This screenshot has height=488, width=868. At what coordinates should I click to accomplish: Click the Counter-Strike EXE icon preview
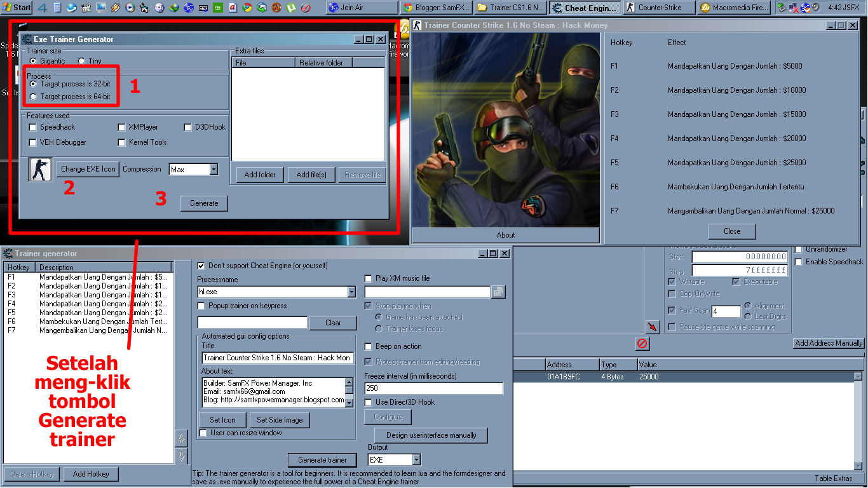(x=41, y=170)
